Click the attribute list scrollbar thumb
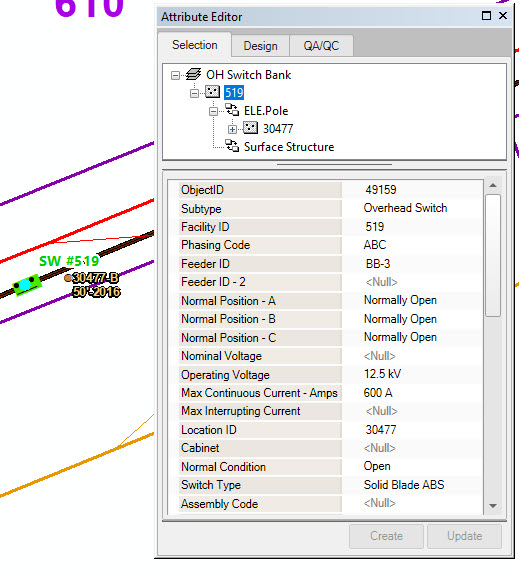 click(x=493, y=256)
